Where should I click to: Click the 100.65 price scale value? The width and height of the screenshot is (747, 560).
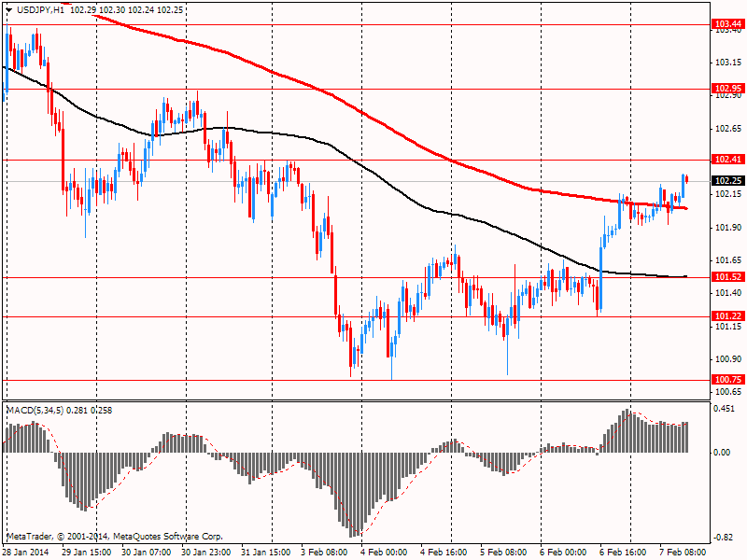(728, 392)
